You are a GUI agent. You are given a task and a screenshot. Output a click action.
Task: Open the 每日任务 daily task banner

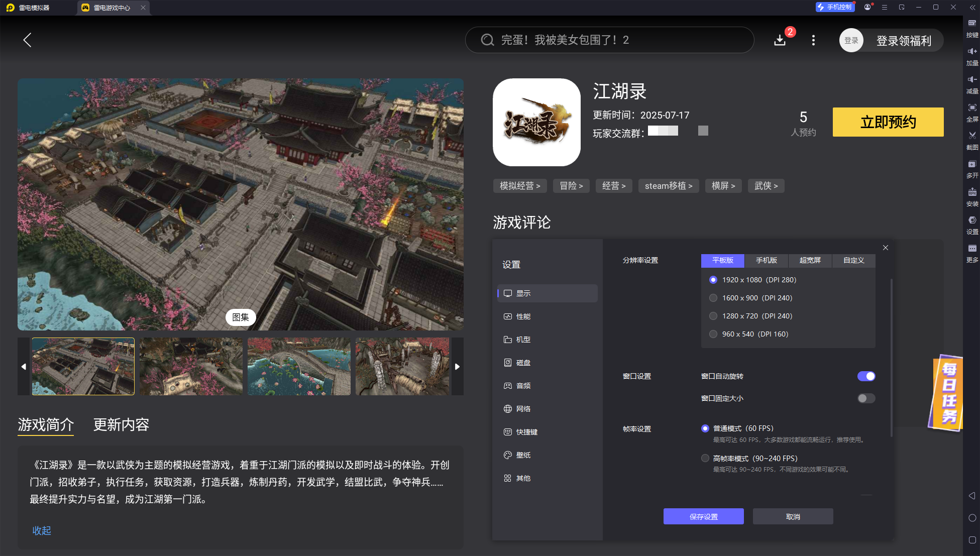945,393
